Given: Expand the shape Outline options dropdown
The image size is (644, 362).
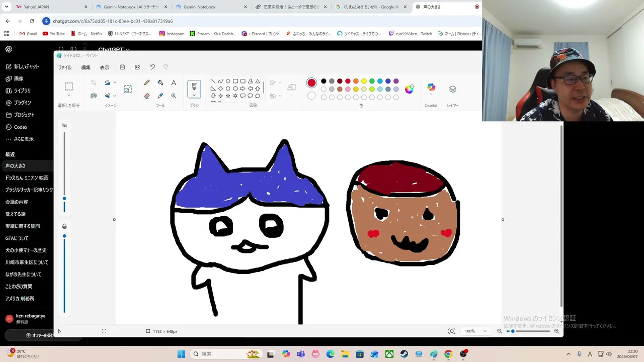Looking at the screenshot, I should point(280,82).
